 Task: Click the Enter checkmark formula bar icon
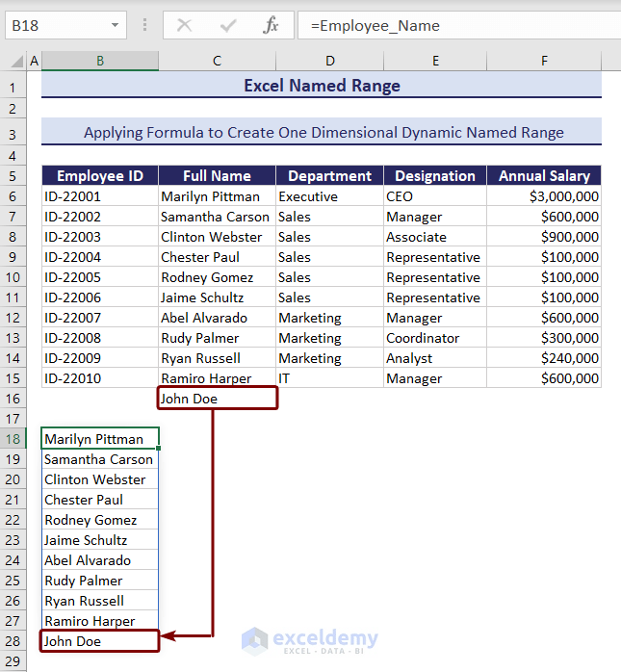pos(228,26)
